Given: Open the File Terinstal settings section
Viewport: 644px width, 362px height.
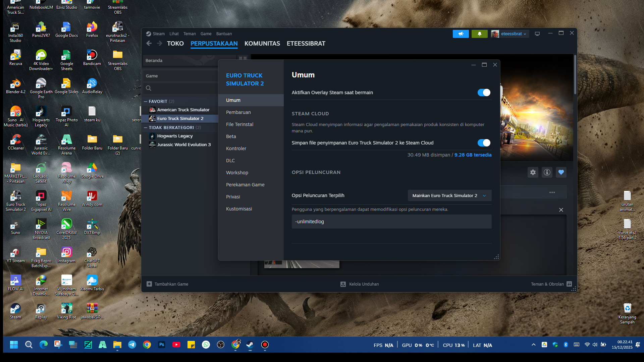Looking at the screenshot, I should 251,124.
